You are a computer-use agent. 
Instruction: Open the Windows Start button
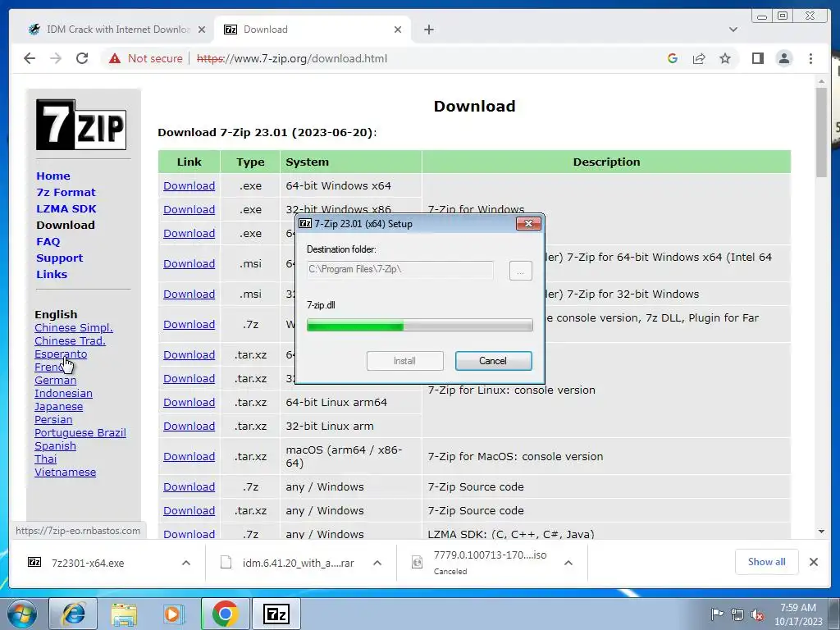(21, 614)
